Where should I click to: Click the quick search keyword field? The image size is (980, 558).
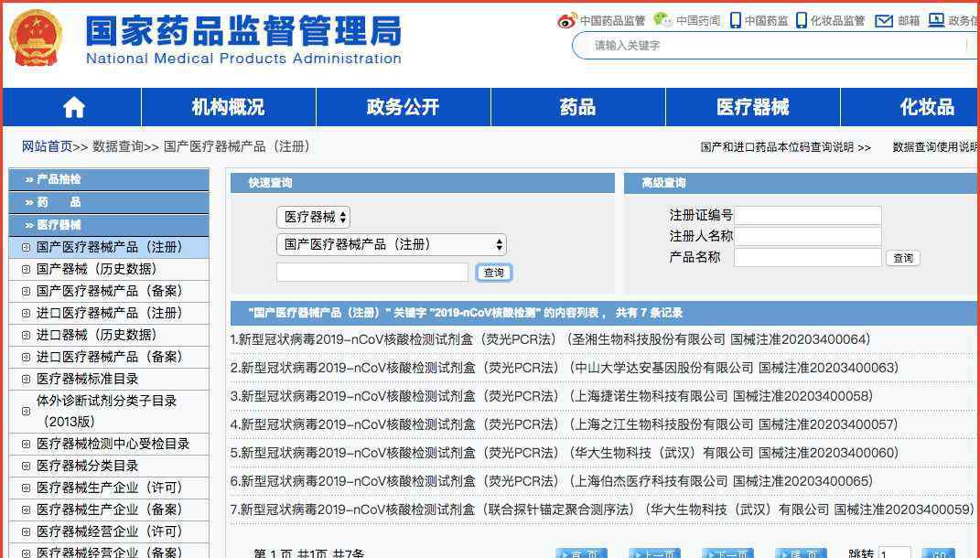point(372,272)
